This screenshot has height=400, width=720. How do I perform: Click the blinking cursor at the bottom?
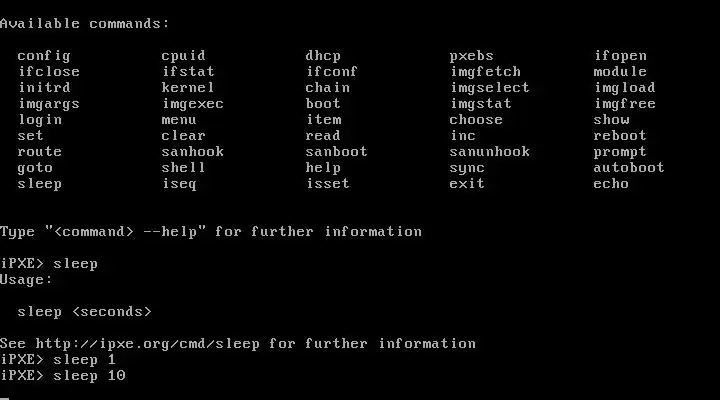click(5, 398)
